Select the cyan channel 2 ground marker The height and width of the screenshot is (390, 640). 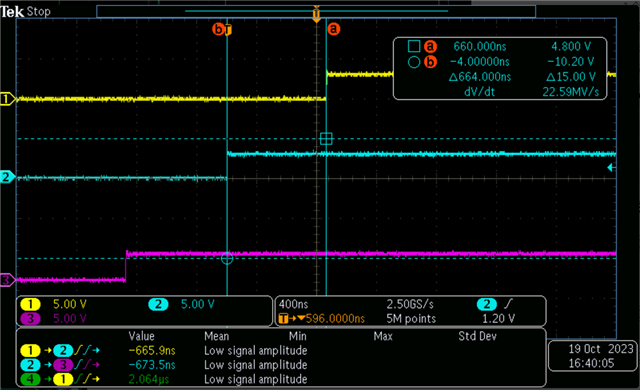tap(7, 177)
